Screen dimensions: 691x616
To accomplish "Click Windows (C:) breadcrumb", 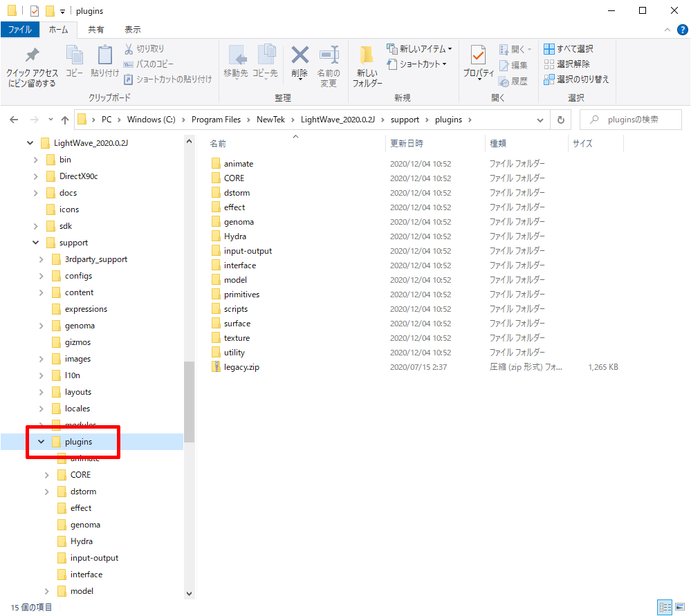I will click(151, 120).
